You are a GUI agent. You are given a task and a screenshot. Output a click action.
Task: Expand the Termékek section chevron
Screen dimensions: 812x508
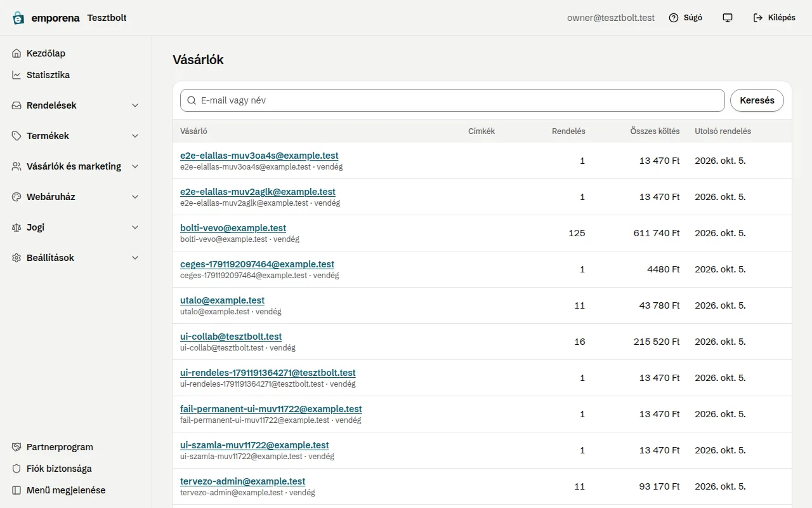(135, 136)
